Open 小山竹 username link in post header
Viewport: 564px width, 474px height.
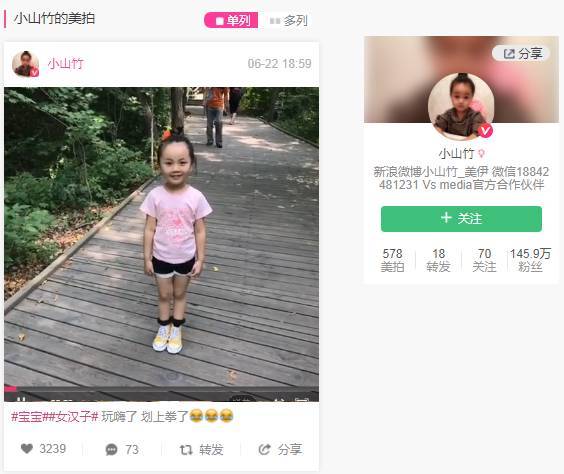coord(66,64)
